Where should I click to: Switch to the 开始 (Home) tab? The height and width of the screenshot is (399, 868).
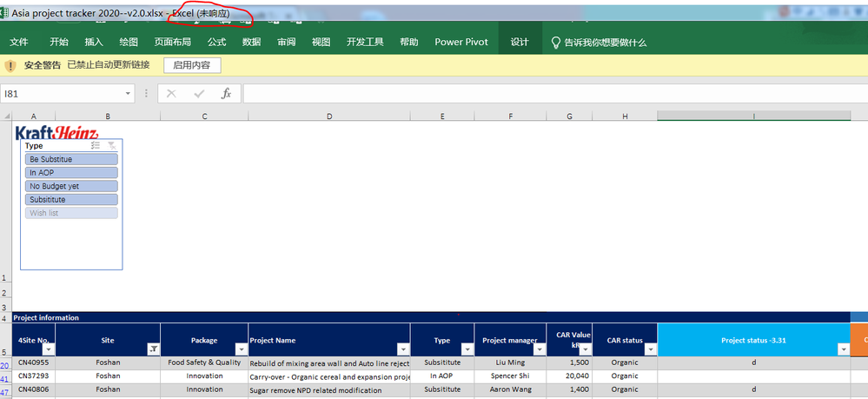tap(59, 42)
